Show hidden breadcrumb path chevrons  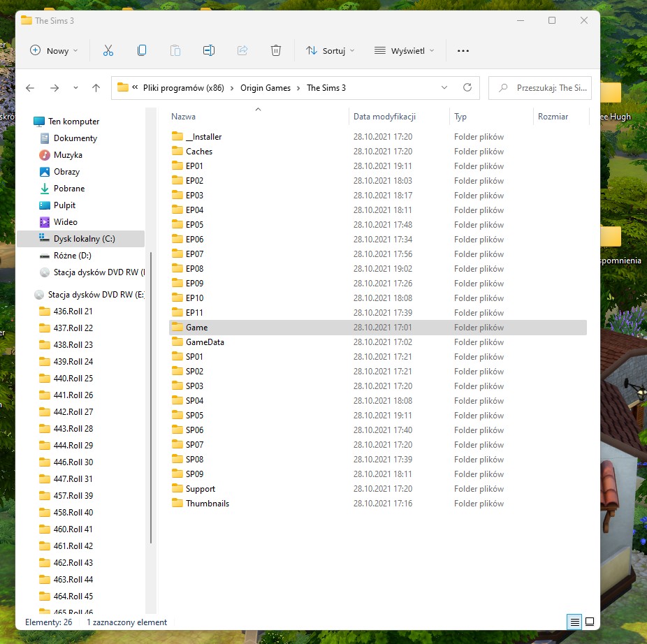click(135, 87)
